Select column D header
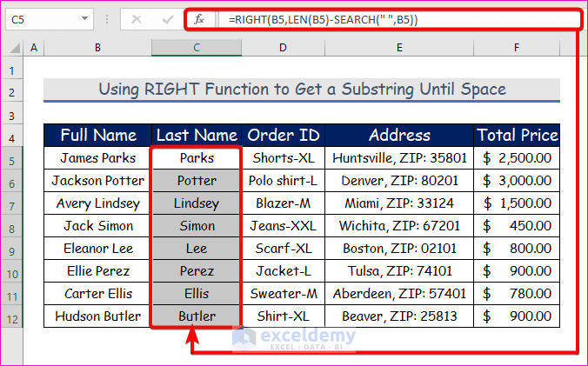This screenshot has width=588, height=366. click(283, 48)
